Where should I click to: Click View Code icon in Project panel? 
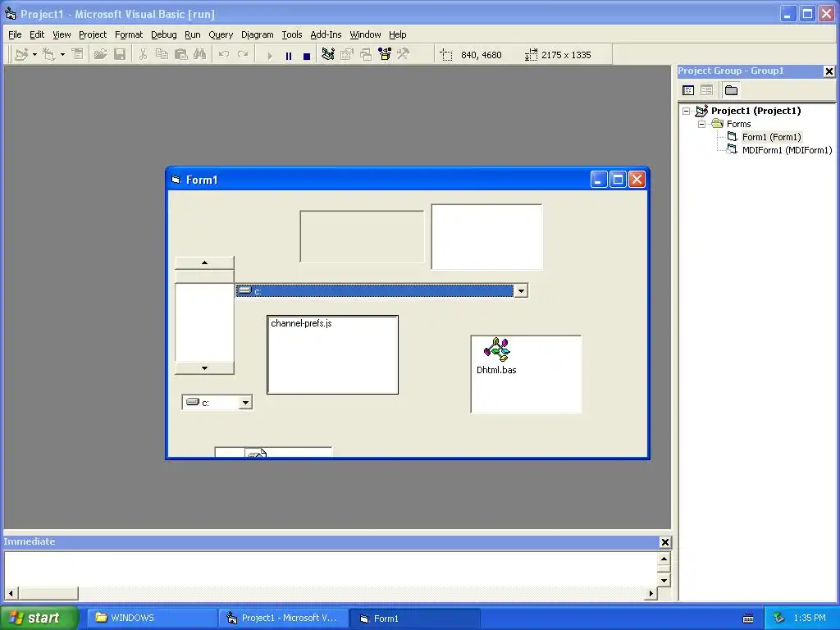688,90
